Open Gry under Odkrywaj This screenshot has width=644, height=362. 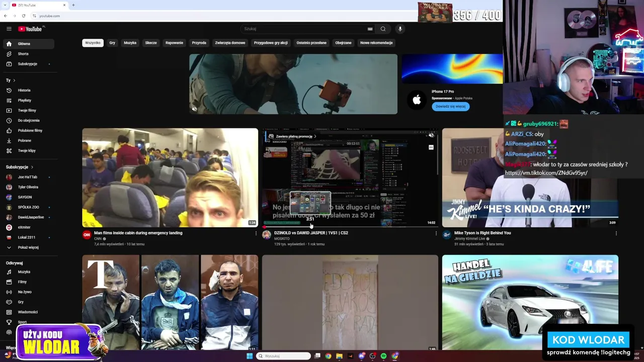[x=28, y=302]
